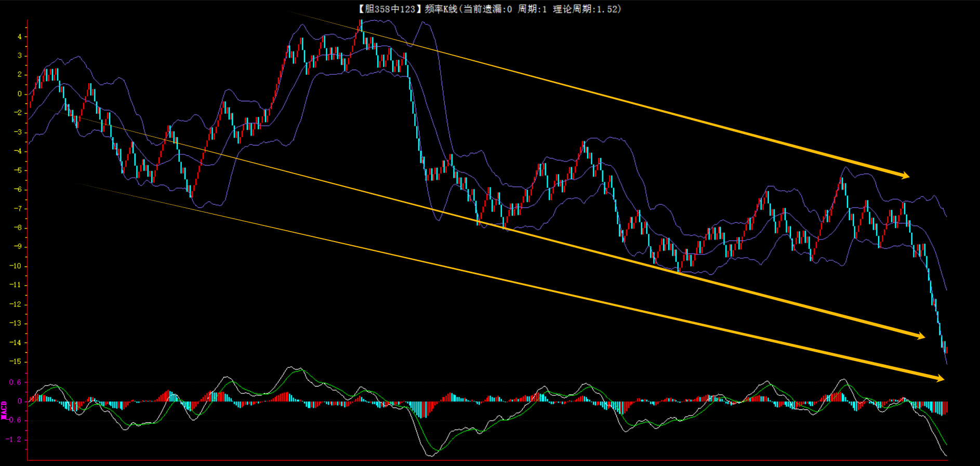Screen dimensions: 980x466
Task: Click the upper orange trend line arrowhead
Action: (905, 176)
